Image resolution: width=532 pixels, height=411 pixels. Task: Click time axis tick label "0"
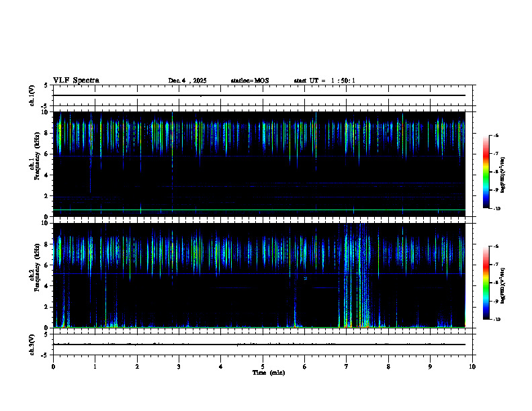click(x=53, y=367)
